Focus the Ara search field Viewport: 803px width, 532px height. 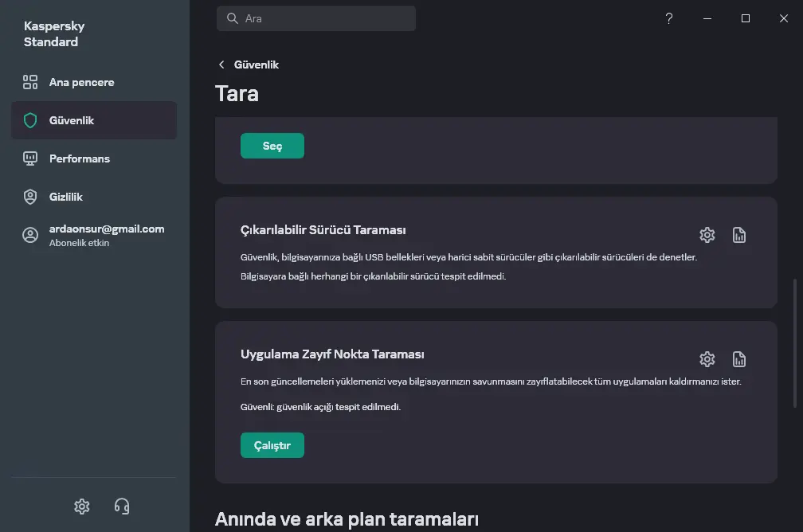click(x=316, y=18)
